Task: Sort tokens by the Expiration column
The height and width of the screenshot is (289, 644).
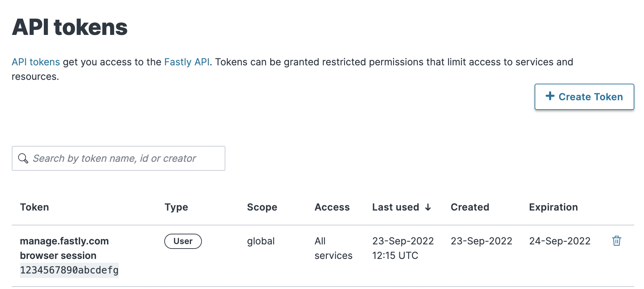Action: 553,207
